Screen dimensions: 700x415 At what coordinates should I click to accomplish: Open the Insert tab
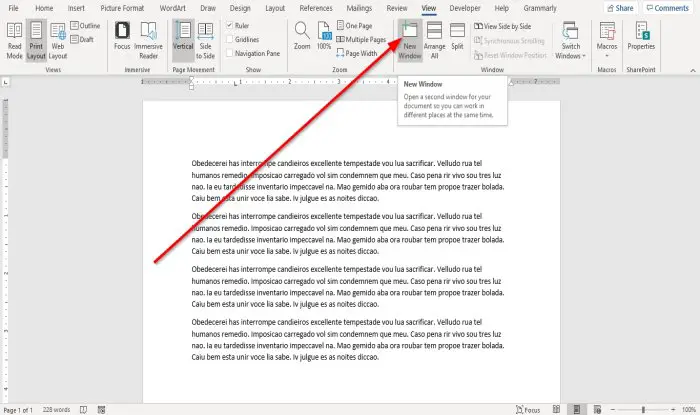point(76,8)
